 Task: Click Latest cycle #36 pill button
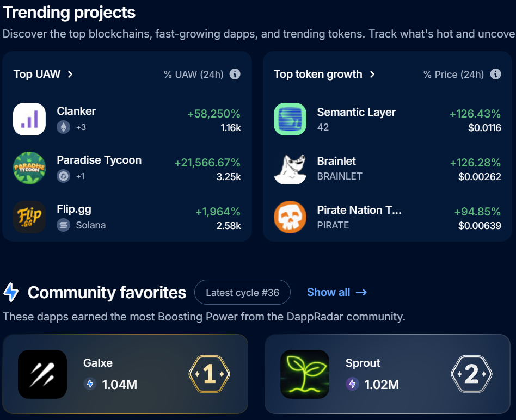pyautogui.click(x=243, y=292)
